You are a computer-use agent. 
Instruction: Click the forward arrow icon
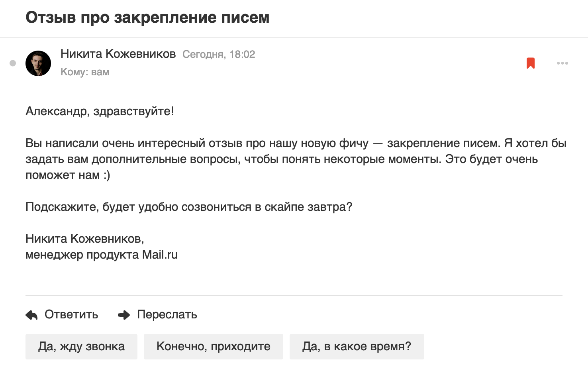pos(124,315)
